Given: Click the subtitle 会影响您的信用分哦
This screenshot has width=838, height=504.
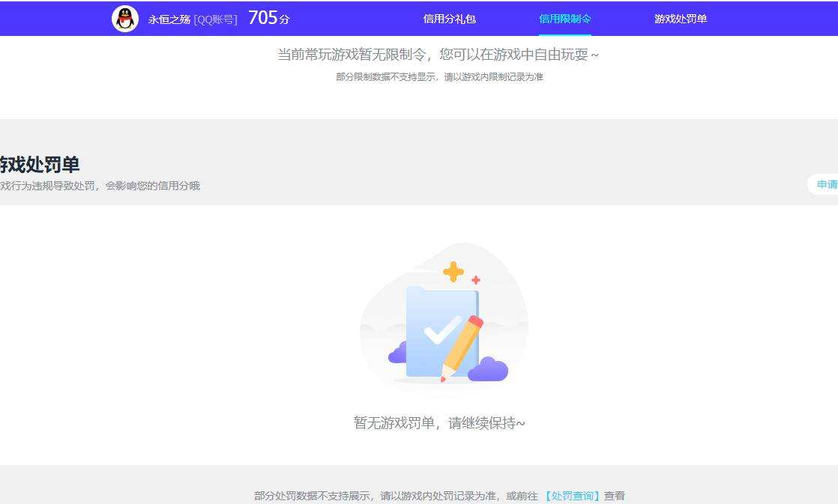Looking at the screenshot, I should pos(152,185).
